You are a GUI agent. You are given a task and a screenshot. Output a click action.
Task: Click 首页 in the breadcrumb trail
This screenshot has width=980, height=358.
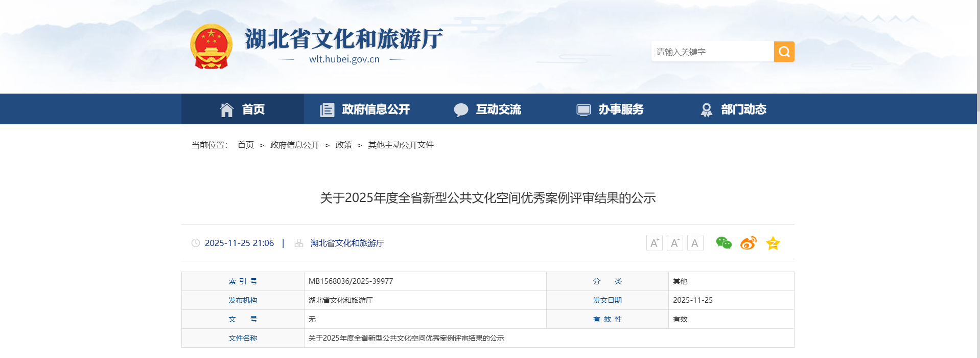(x=246, y=145)
